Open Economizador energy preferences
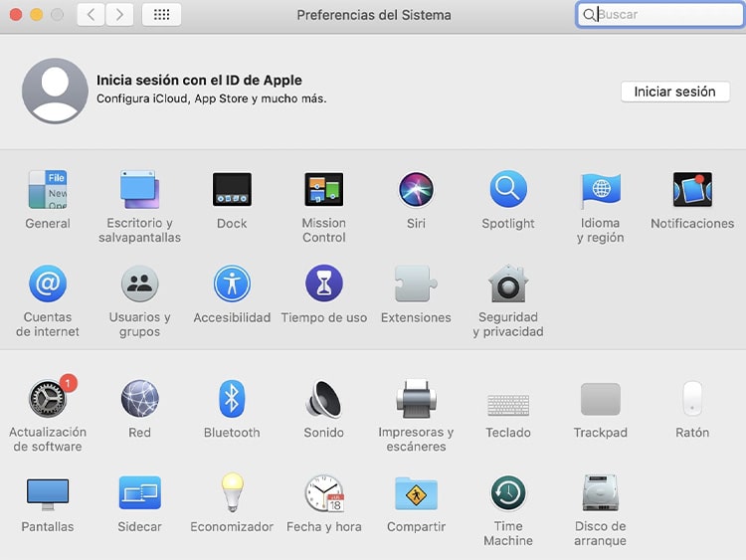Screen dimensions: 746x560 click(232, 493)
